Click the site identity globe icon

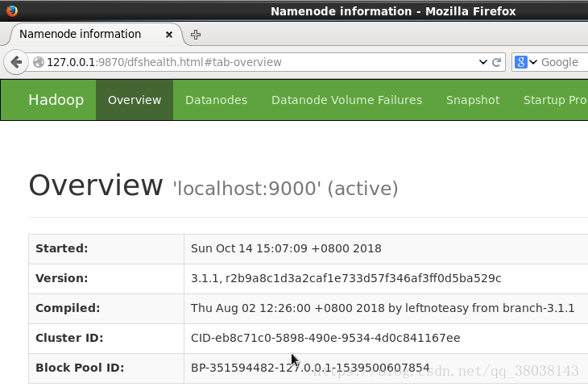pyautogui.click(x=39, y=62)
